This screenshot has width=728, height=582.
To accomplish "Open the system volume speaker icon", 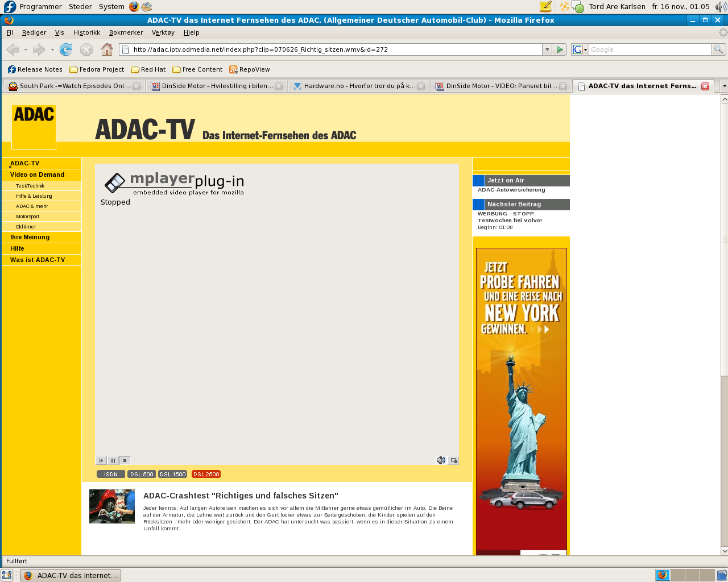I will tap(721, 7).
